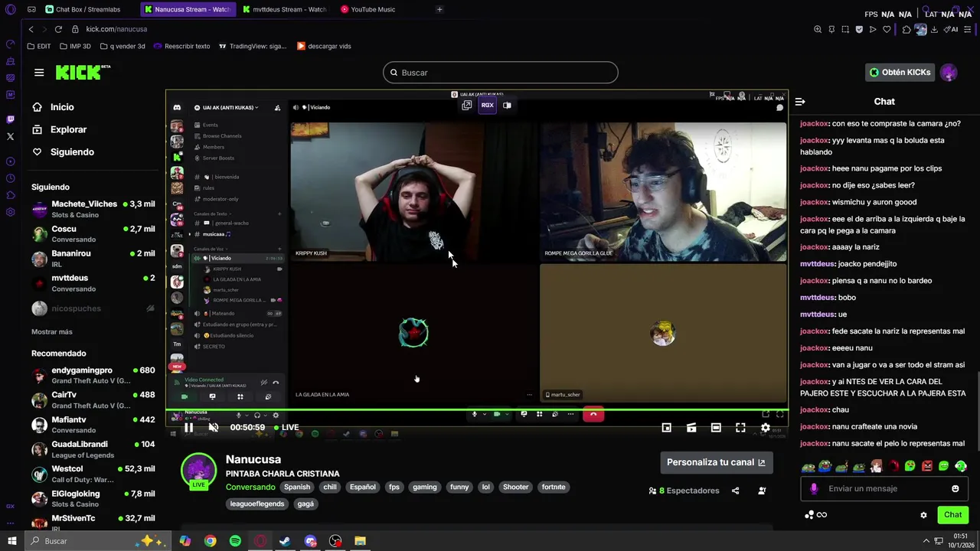The height and width of the screenshot is (551, 980).
Task: Switch player to fullscreen
Action: (740, 428)
